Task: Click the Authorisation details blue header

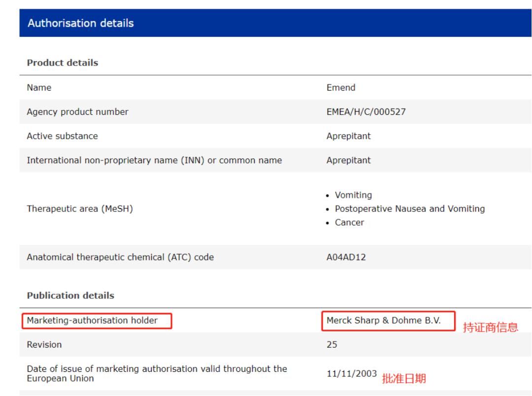Action: click(x=80, y=23)
